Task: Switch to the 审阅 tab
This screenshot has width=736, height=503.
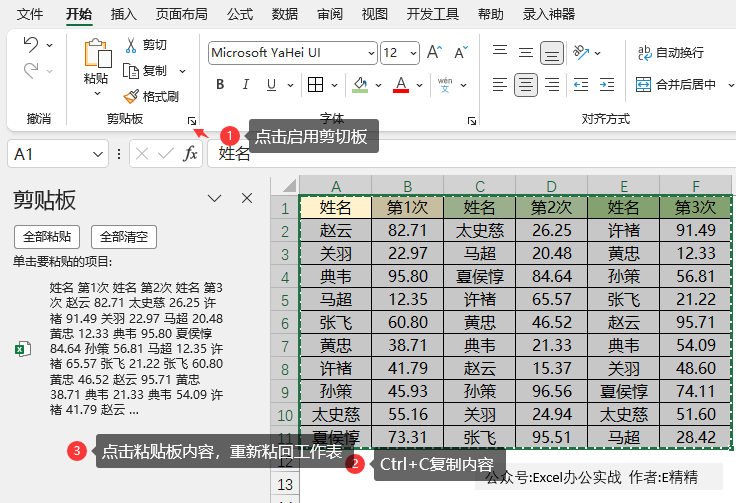Action: 330,14
